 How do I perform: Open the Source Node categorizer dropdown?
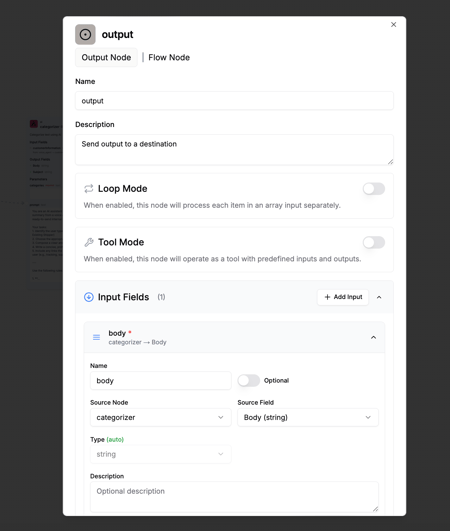[160, 417]
